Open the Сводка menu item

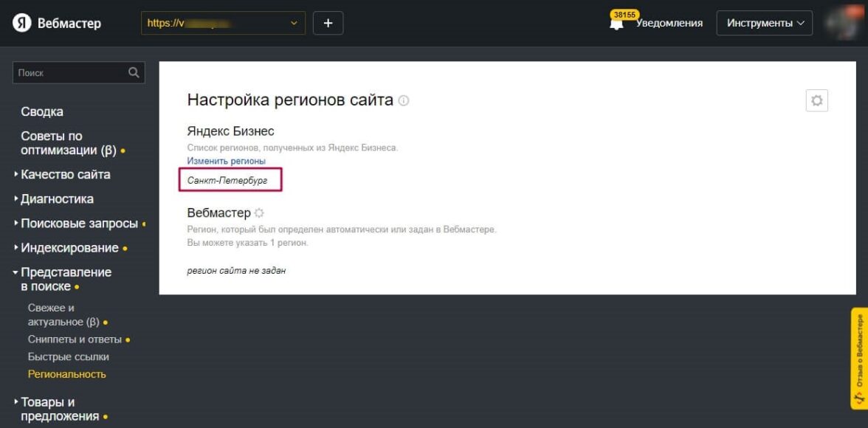(42, 112)
